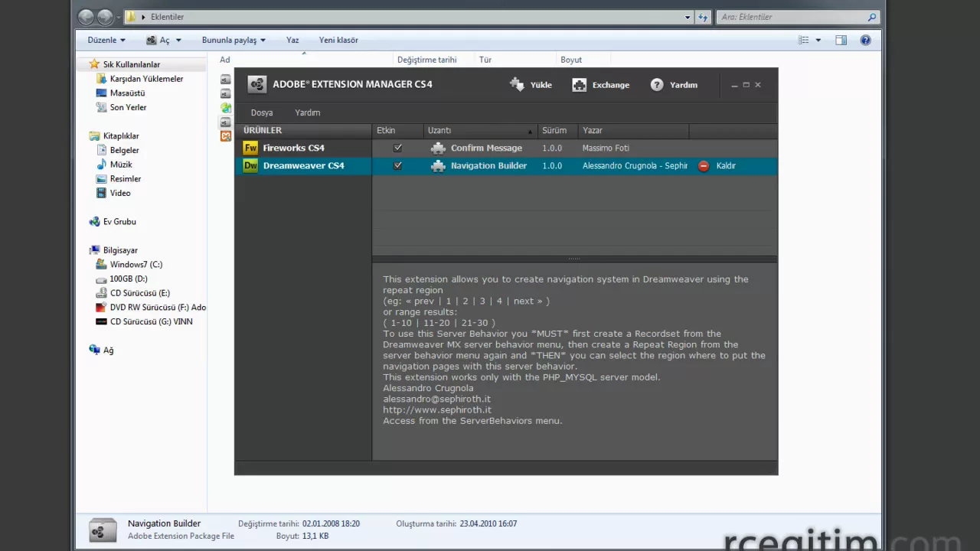Viewport: 980px width, 551px height.
Task: Click the Sık Kullanılanlar star icon
Action: 94,64
